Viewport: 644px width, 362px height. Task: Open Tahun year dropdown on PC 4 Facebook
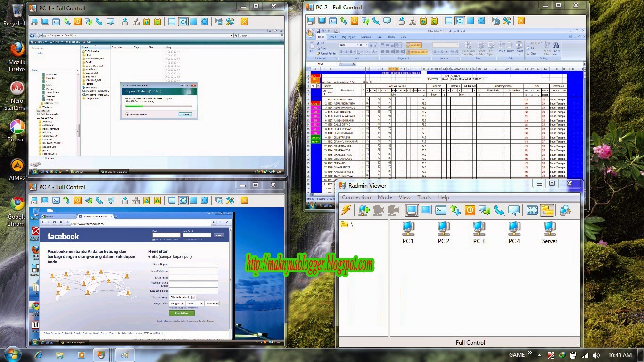coord(212,304)
